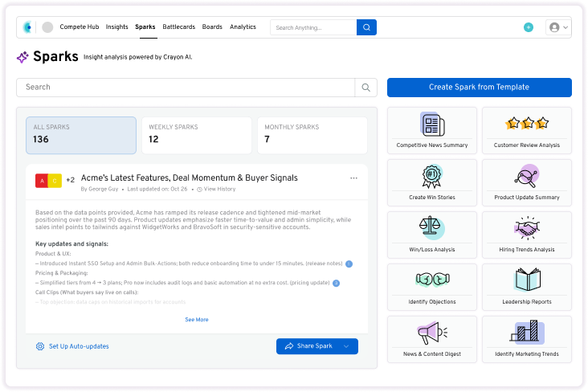The image size is (588, 392).
Task: Click the search magnifier icon in top bar
Action: [x=366, y=27]
